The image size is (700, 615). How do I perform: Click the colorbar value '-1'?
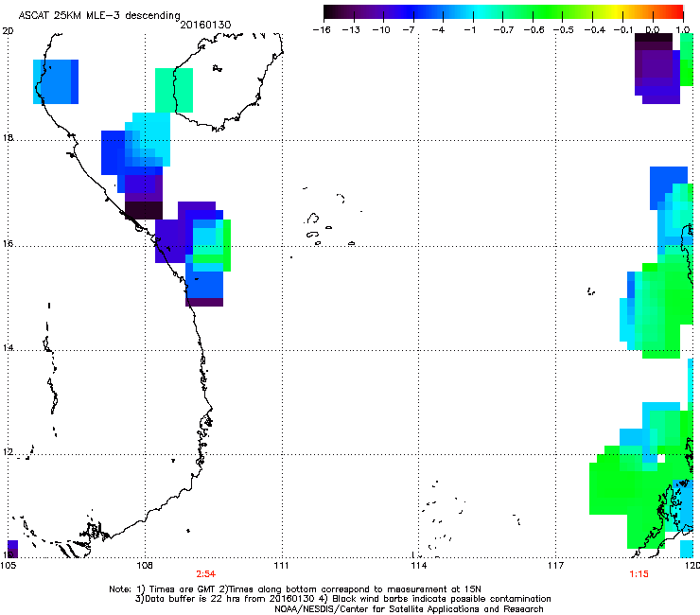(469, 30)
